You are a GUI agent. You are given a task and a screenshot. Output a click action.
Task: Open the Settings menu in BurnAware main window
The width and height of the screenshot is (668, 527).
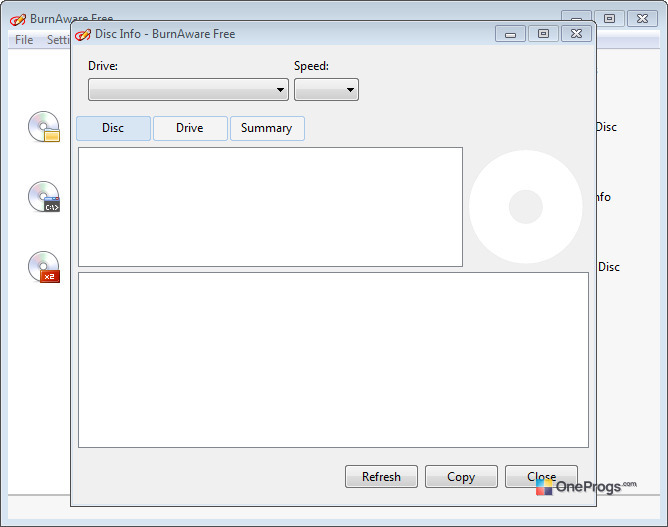58,40
